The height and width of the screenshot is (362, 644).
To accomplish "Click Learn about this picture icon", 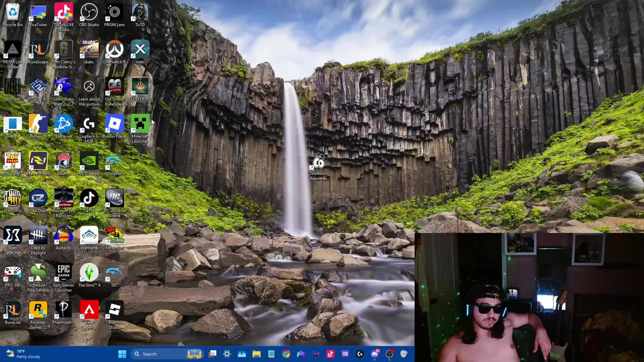I will coord(89,92).
